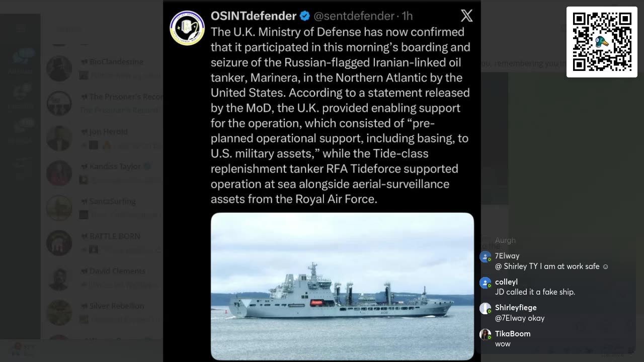Select the All chats folder tab
This screenshot has width=644, height=362.
click(x=20, y=62)
